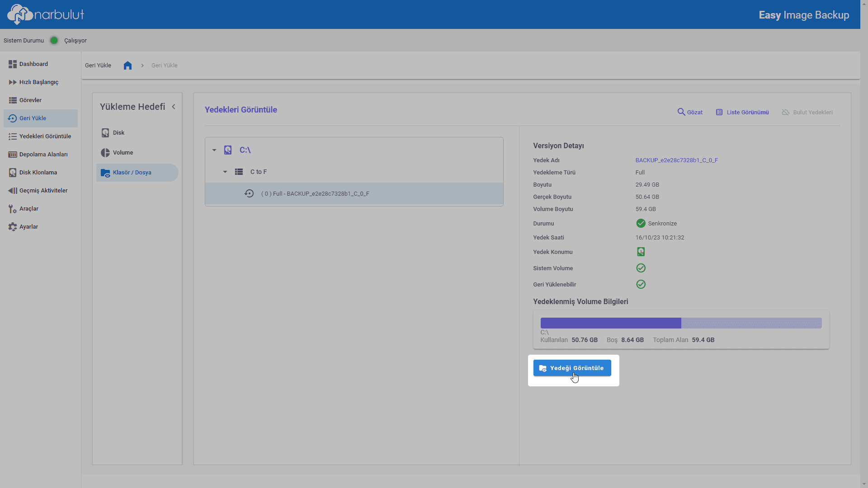Select the Disk restore target
The image size is (868, 488).
[118, 133]
